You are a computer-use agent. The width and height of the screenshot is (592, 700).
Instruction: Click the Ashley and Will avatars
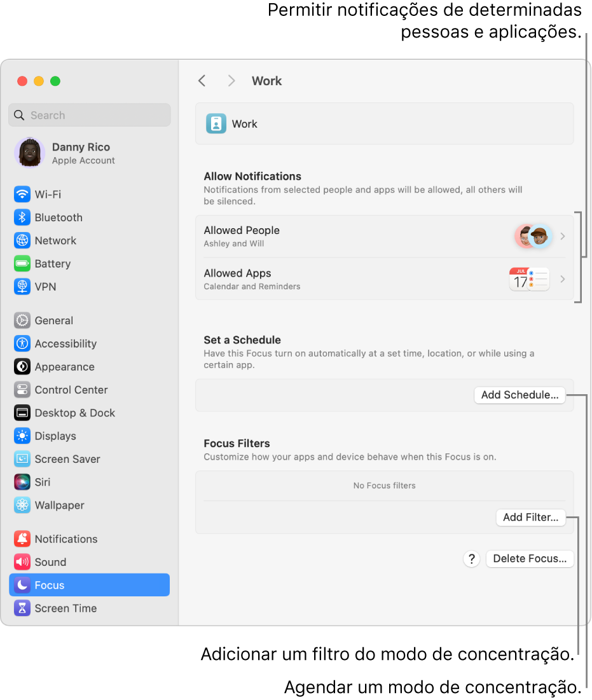coord(533,236)
